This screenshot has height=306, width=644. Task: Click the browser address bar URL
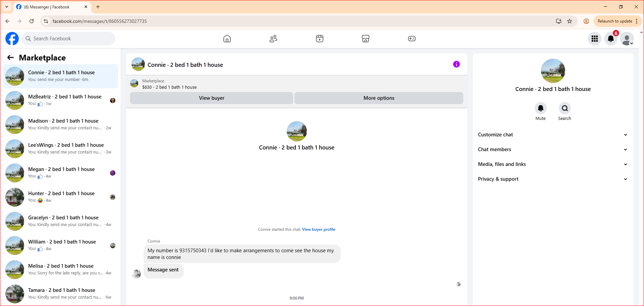coord(100,21)
